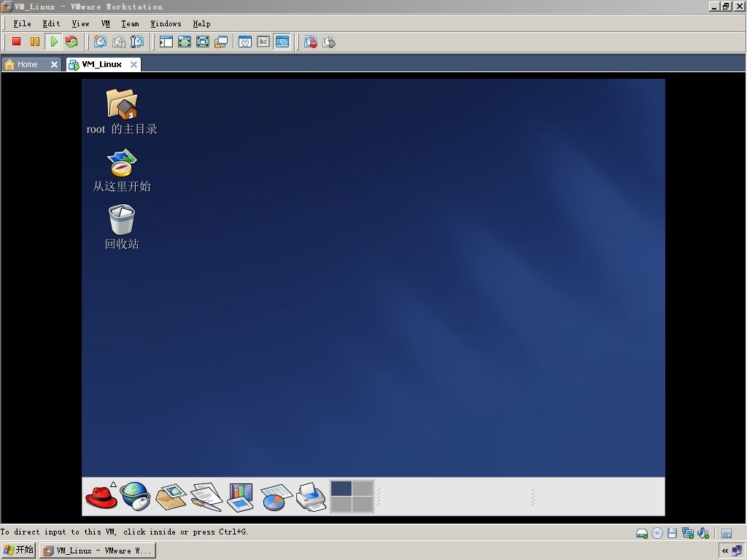Select the VM_Linux tab
This screenshot has width=747, height=560.
click(101, 64)
